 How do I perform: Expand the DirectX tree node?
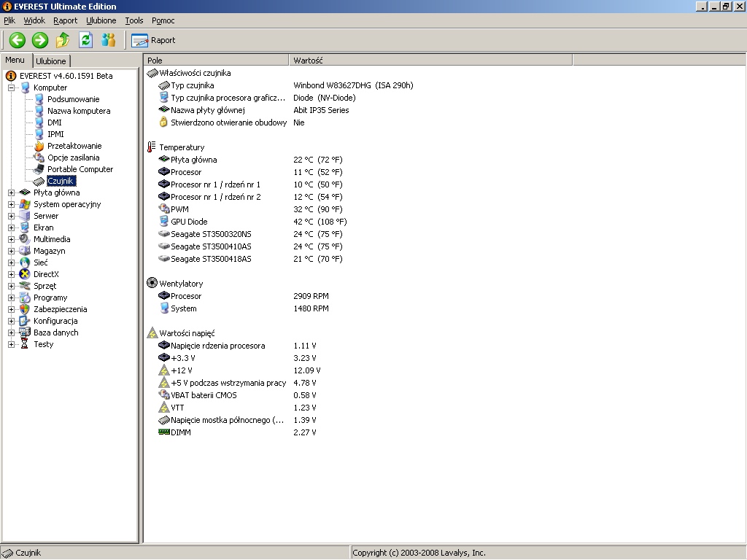(12, 274)
